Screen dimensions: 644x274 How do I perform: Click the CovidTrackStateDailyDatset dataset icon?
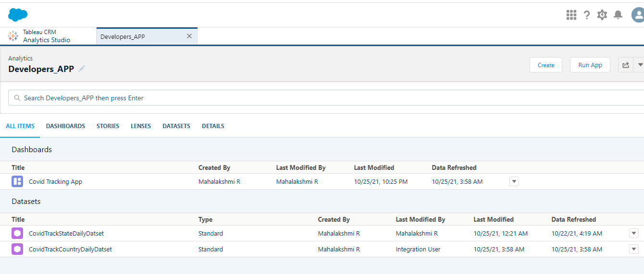(17, 233)
